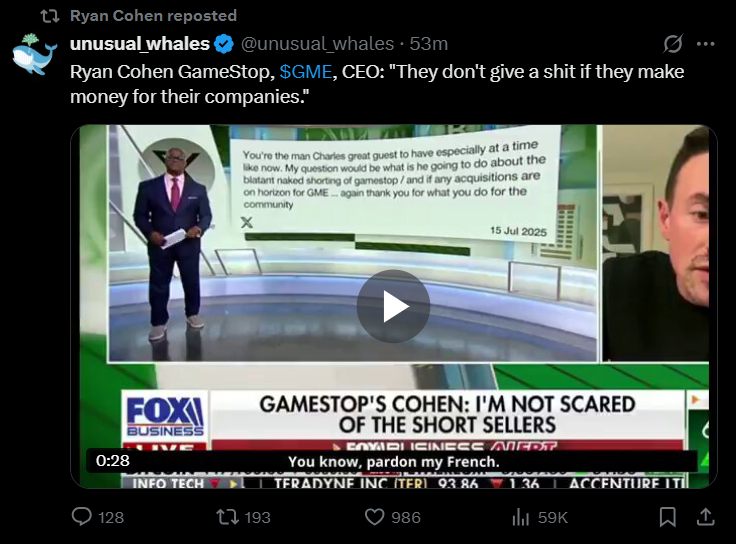The height and width of the screenshot is (544, 736).
Task: Like the post with heart icon
Action: coord(375,517)
